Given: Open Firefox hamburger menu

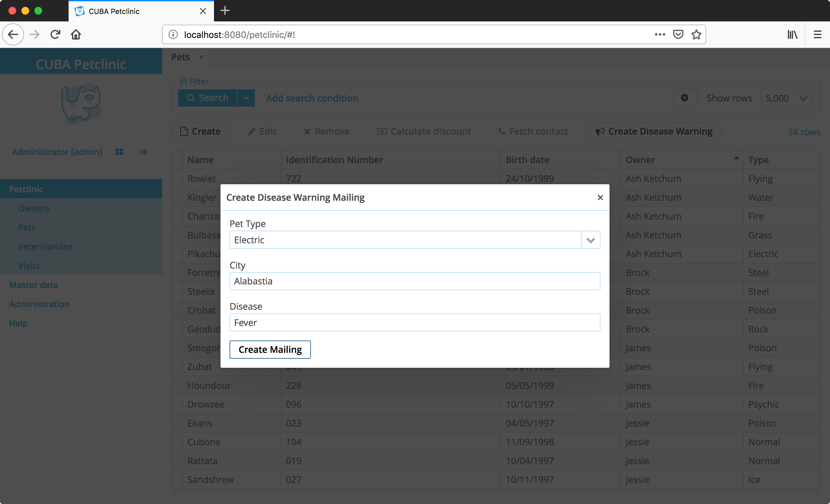Looking at the screenshot, I should click(817, 34).
